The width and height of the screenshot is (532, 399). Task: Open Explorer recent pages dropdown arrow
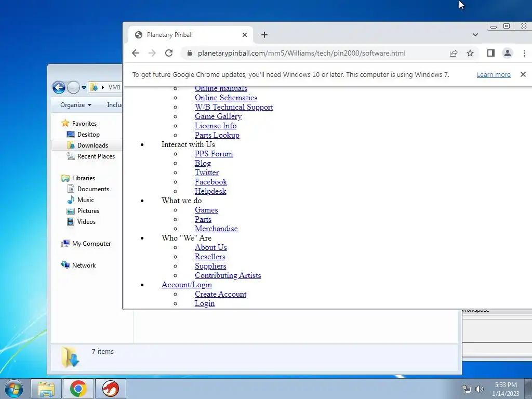pos(84,87)
